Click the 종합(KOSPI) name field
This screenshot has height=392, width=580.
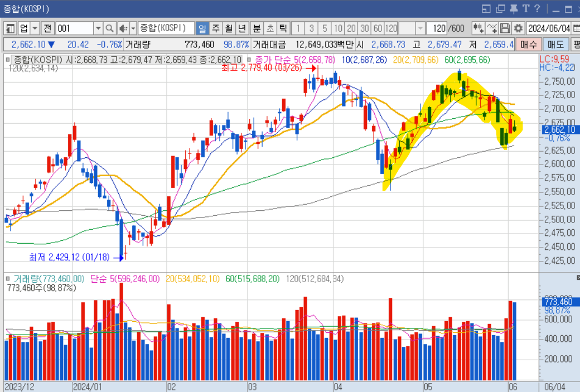click(x=166, y=28)
